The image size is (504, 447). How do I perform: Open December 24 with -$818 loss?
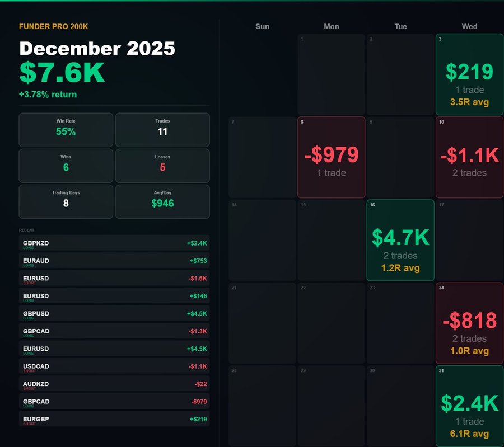pos(470,323)
